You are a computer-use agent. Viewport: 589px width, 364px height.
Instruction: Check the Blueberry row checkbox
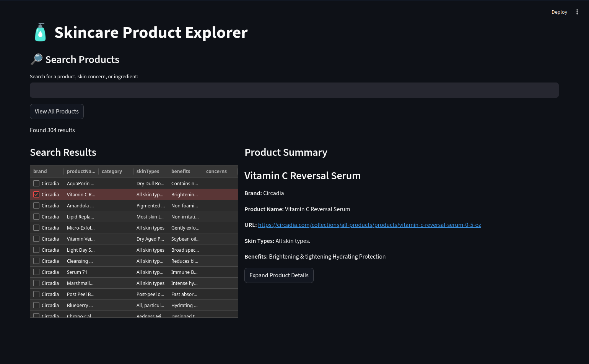pyautogui.click(x=36, y=305)
